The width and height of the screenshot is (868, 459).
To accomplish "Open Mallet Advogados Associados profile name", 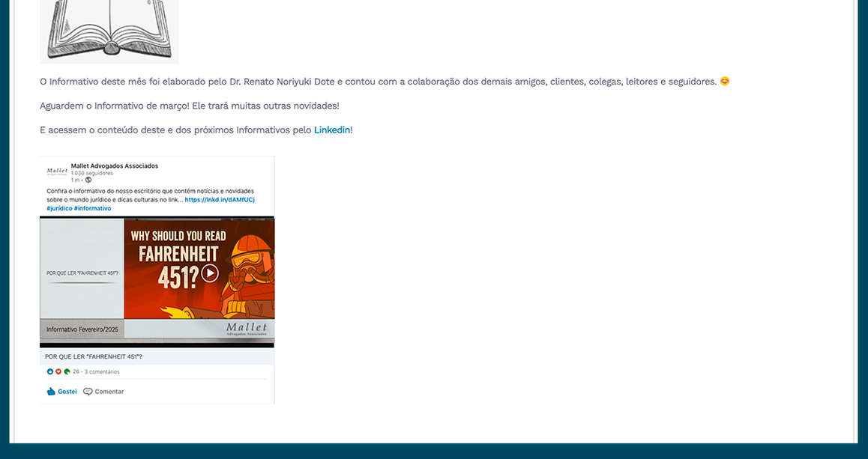I will click(115, 166).
